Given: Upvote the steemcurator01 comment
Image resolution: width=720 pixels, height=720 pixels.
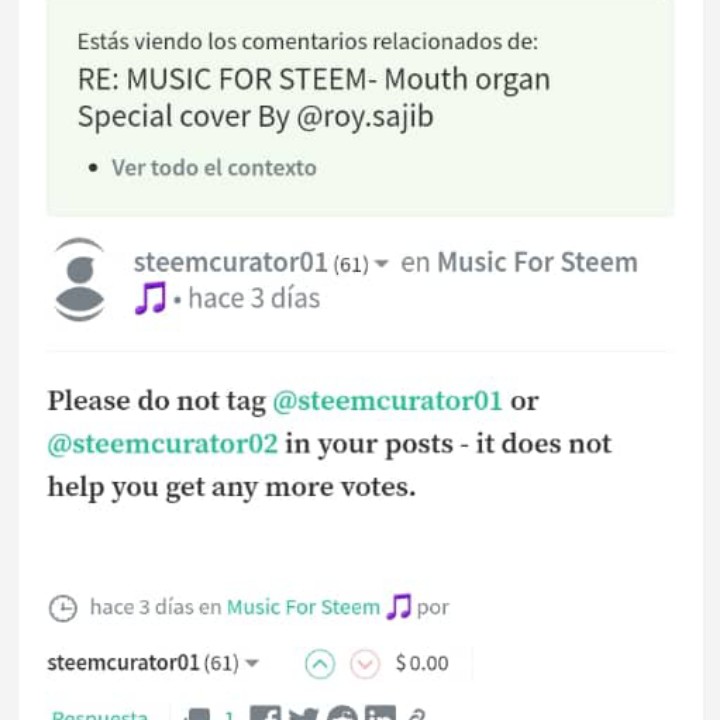Looking at the screenshot, I should 320,663.
